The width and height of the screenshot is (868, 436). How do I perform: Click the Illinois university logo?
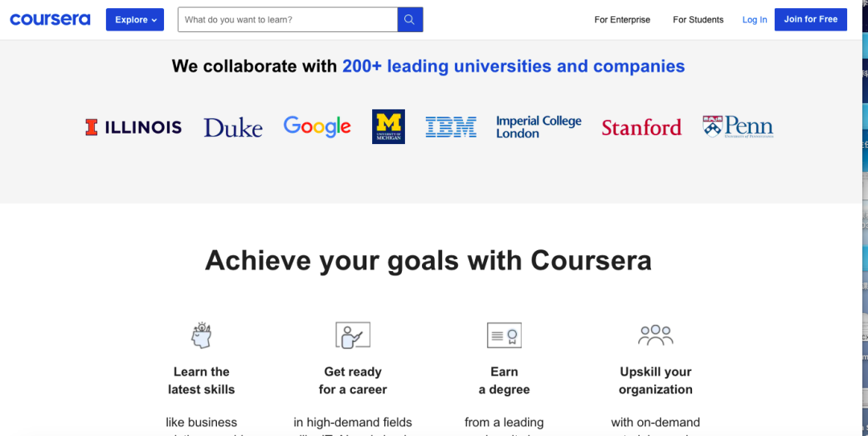click(133, 127)
